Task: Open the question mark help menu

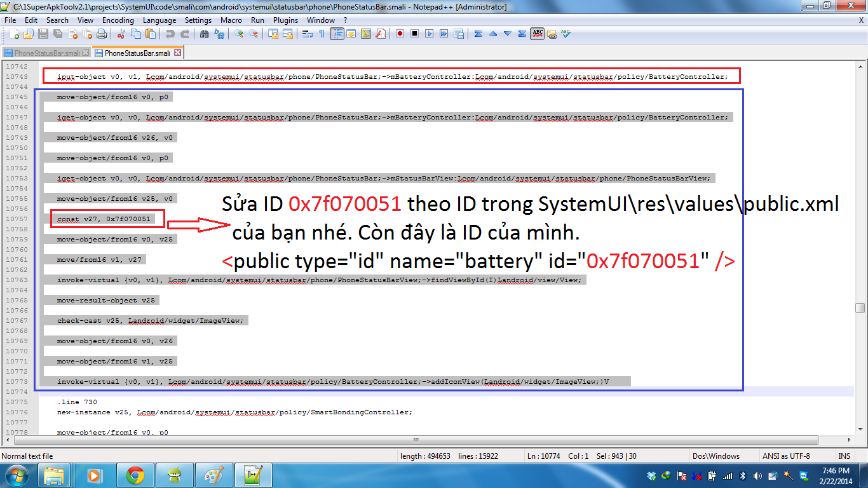Action: coord(346,20)
